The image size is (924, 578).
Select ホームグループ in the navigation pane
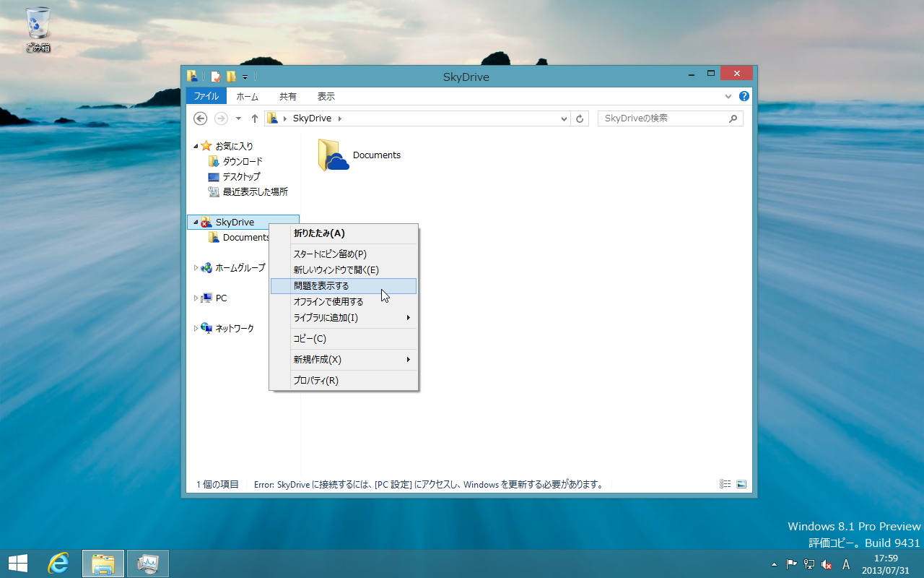pyautogui.click(x=240, y=267)
